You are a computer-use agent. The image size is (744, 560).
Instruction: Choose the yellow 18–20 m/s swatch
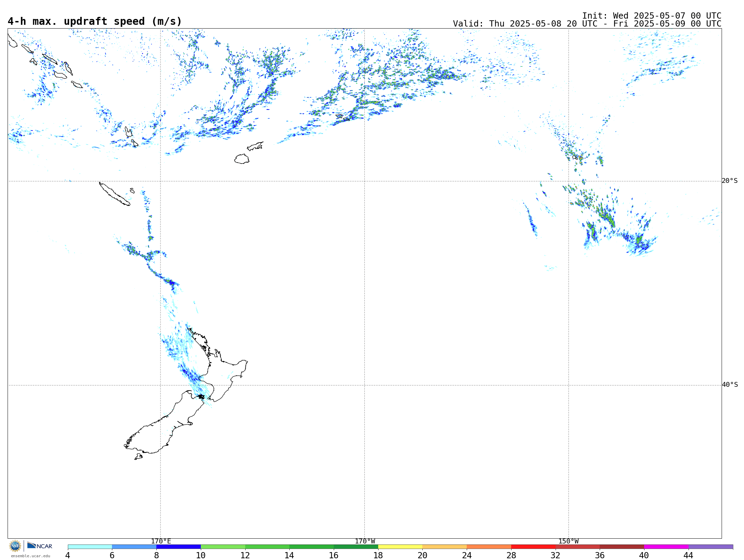pyautogui.click(x=400, y=547)
